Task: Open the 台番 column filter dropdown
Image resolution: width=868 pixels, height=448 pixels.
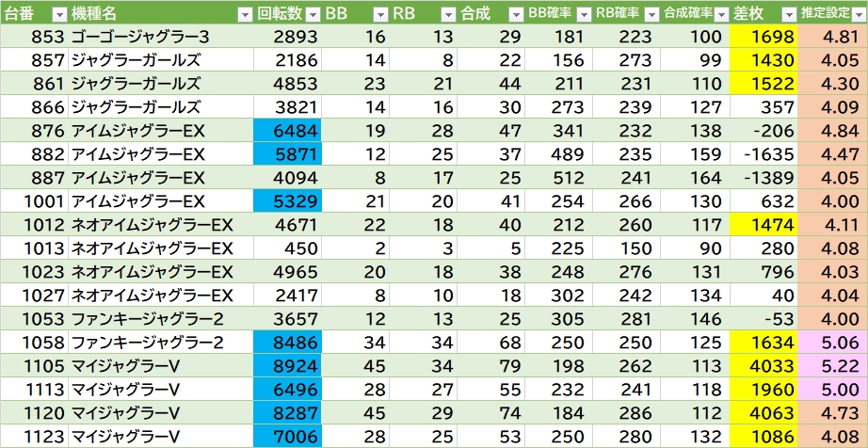Action: (58, 13)
